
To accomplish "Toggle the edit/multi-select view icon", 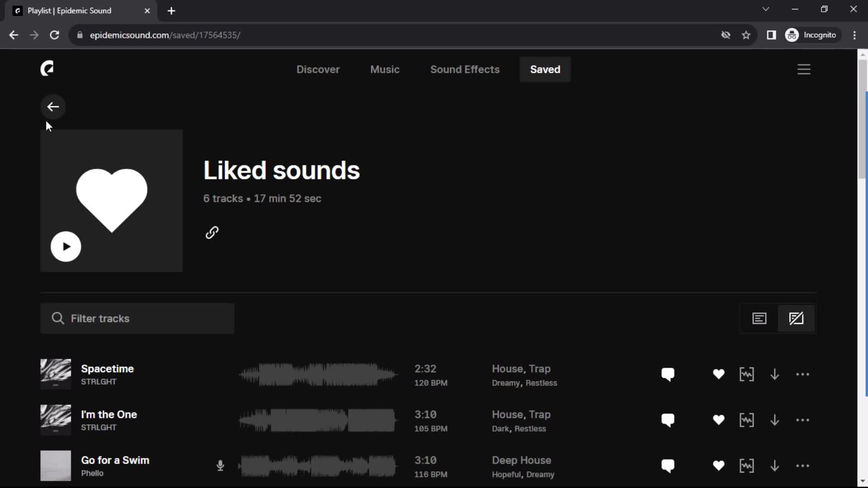I will [x=797, y=318].
